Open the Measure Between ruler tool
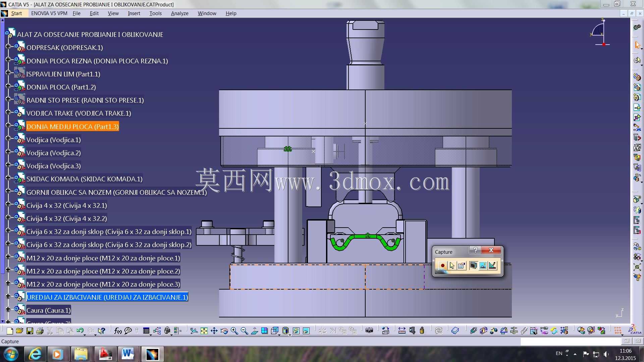 pos(402,331)
